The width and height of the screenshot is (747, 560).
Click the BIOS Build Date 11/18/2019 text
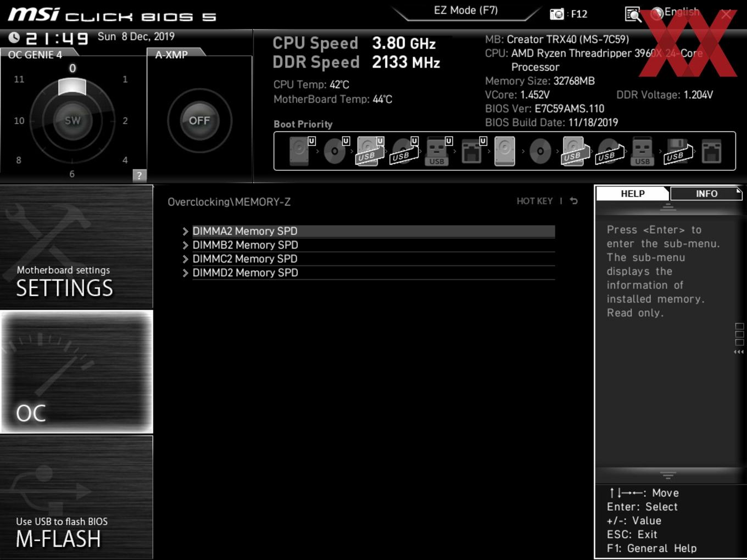(551, 122)
